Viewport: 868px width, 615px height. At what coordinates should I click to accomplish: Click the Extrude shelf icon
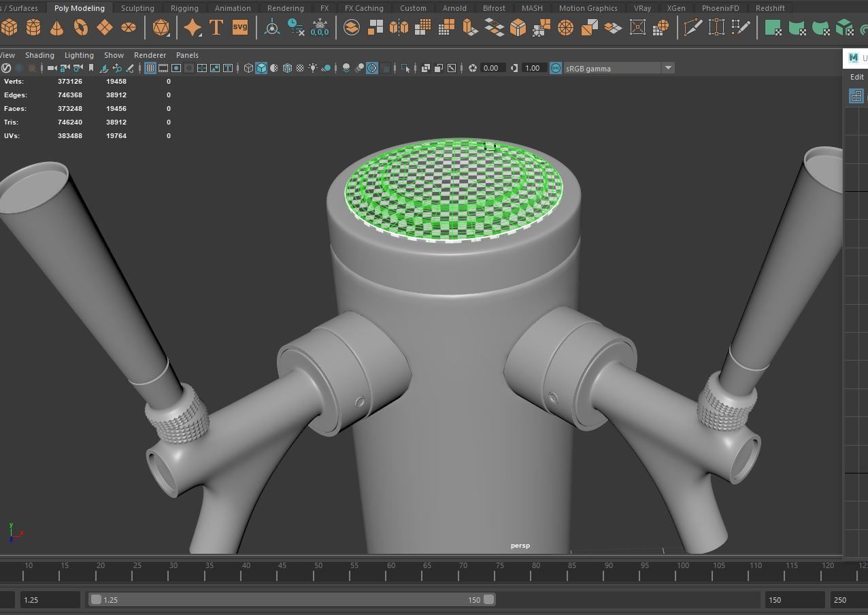point(469,27)
